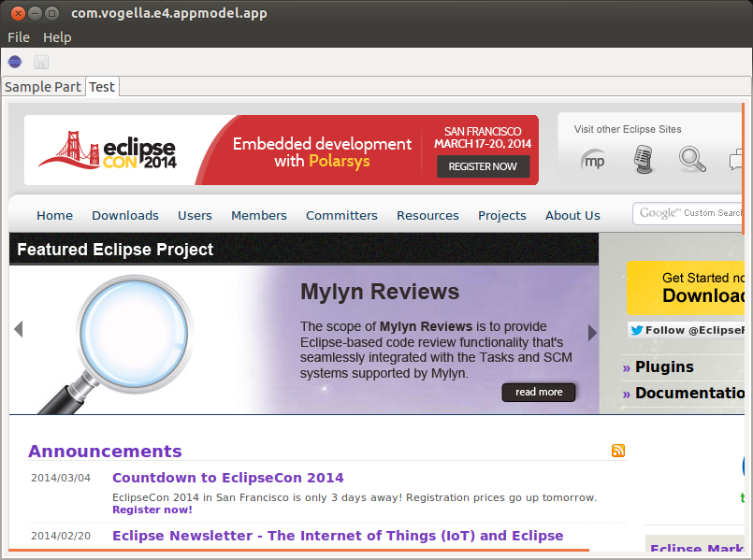The image size is (753, 560).
Task: Open the Committers navigation link
Action: (341, 215)
